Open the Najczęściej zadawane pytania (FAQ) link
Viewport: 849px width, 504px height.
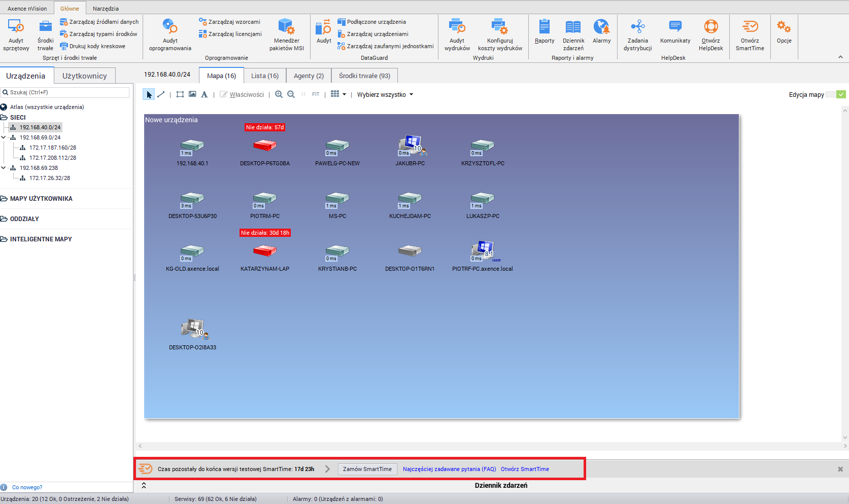tap(449, 469)
